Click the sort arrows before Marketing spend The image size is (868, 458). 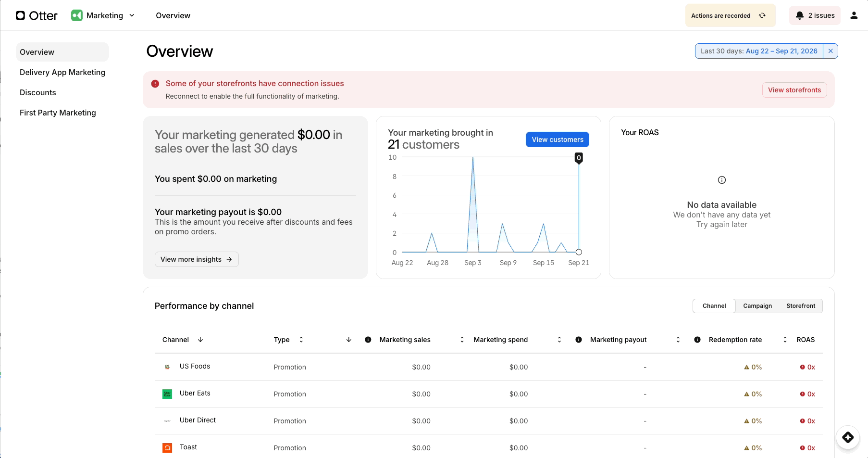[462, 340]
